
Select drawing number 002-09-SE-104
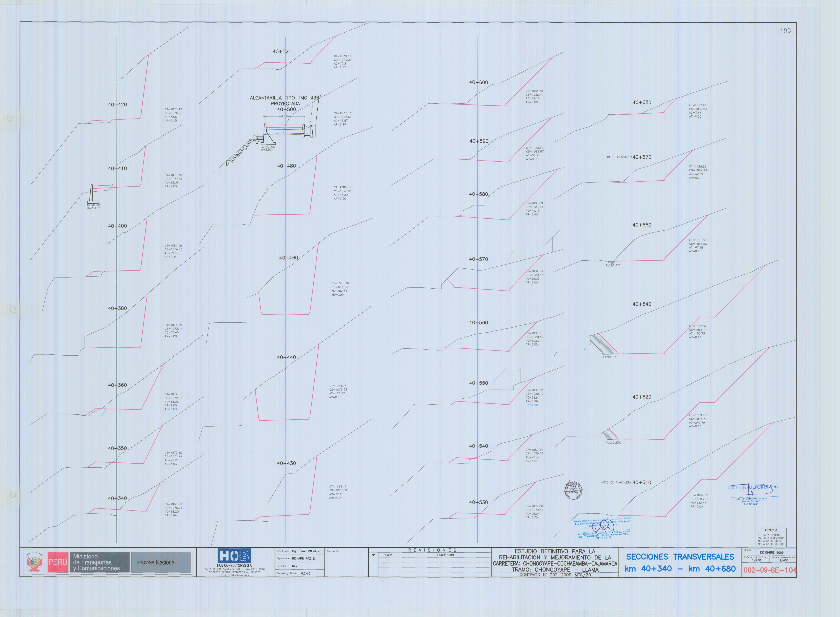pyautogui.click(x=770, y=570)
